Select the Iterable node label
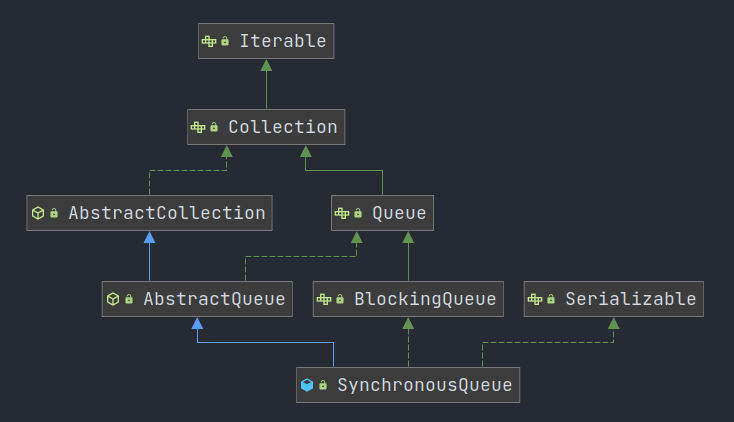 tap(283, 41)
